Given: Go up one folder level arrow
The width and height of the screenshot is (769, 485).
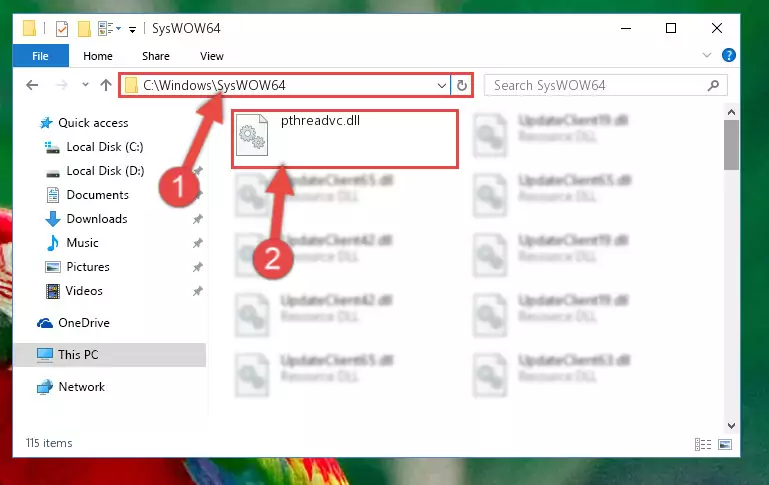Looking at the screenshot, I should 106,85.
